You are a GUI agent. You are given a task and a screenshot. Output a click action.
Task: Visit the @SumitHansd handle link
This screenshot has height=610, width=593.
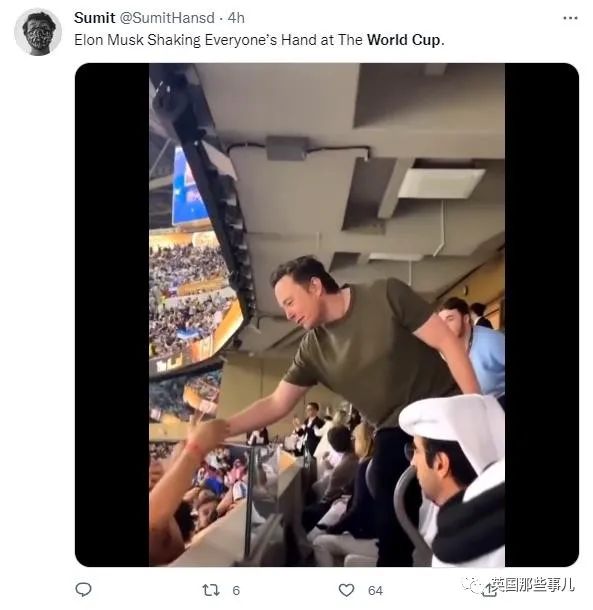point(167,18)
